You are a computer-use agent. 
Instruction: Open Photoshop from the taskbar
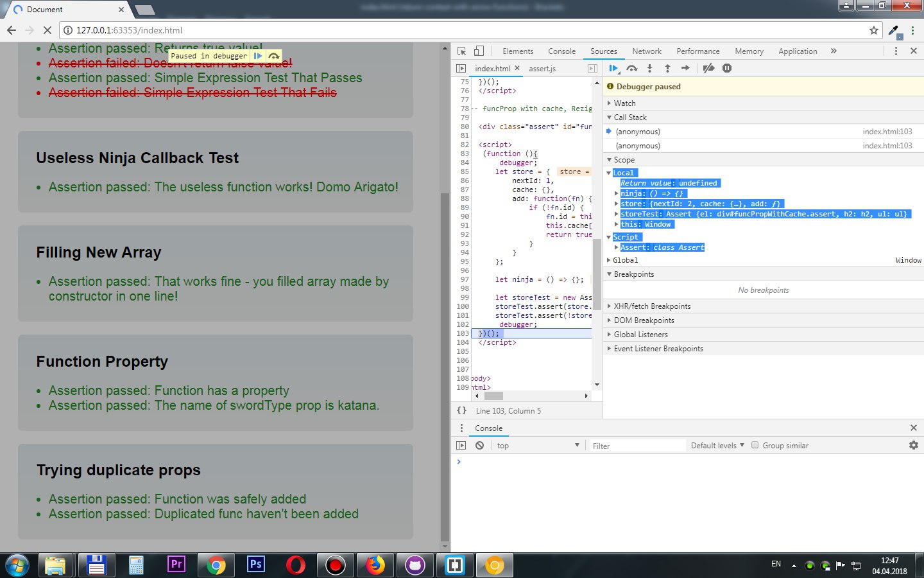pyautogui.click(x=255, y=565)
